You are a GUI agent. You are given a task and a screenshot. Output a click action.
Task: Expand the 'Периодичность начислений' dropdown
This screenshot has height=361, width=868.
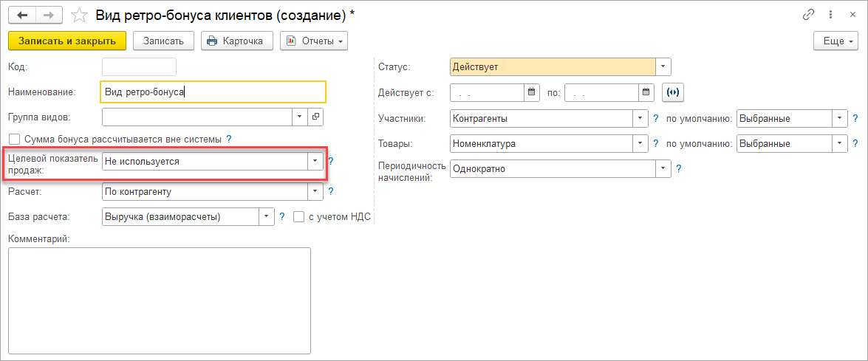click(663, 169)
